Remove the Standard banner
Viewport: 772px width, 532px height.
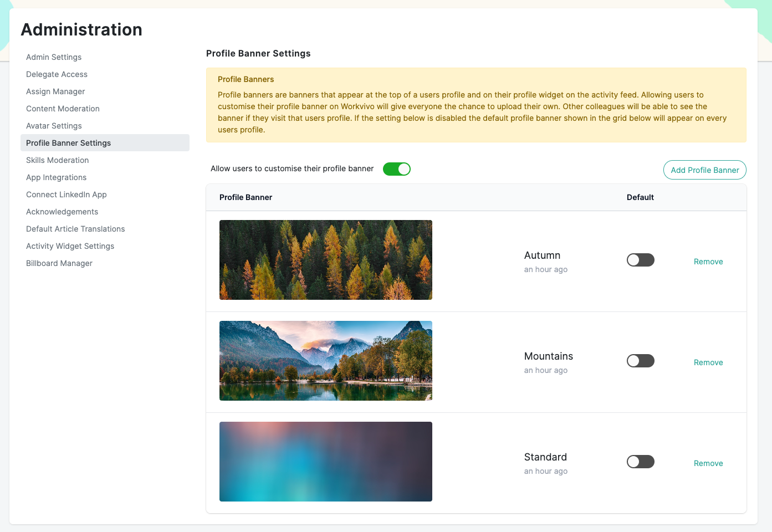coord(708,463)
